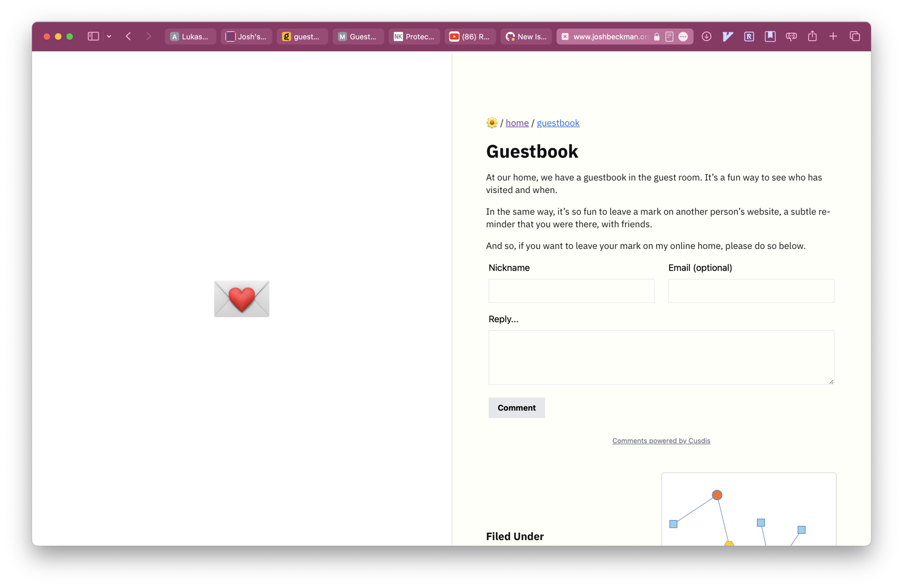Click the R extension icon

(749, 37)
